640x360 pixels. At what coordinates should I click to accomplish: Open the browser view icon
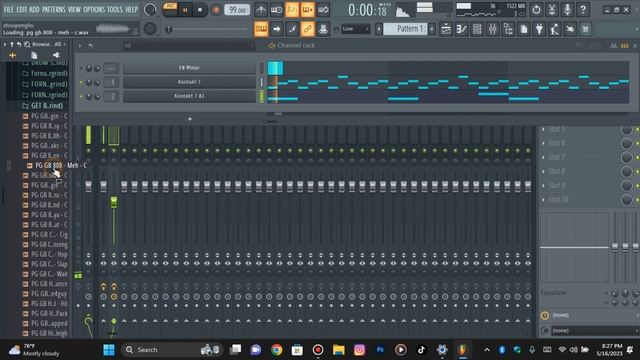(508, 29)
